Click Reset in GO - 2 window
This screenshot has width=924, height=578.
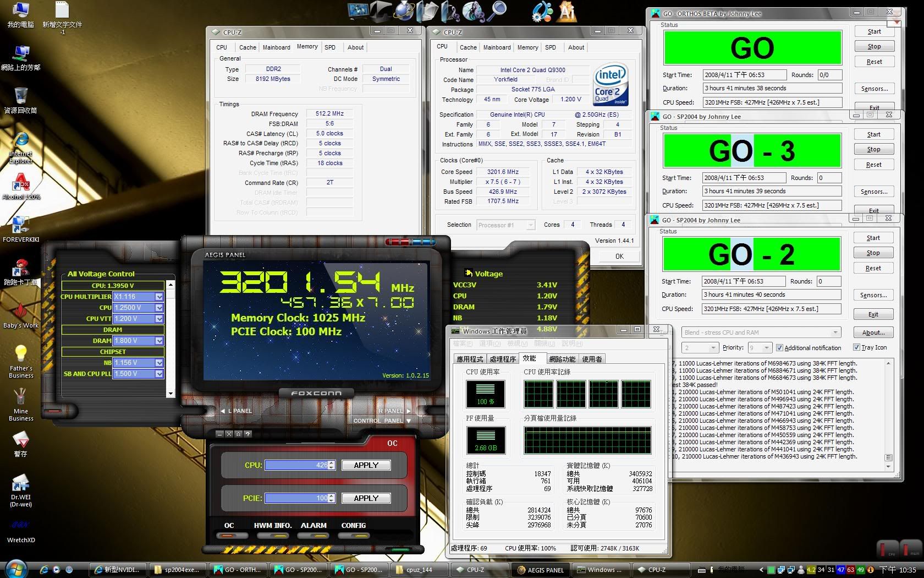coord(873,268)
